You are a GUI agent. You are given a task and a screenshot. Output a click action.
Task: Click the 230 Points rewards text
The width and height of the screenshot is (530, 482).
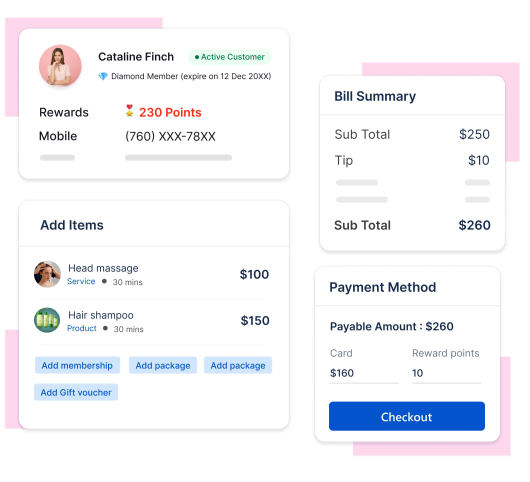coord(170,112)
